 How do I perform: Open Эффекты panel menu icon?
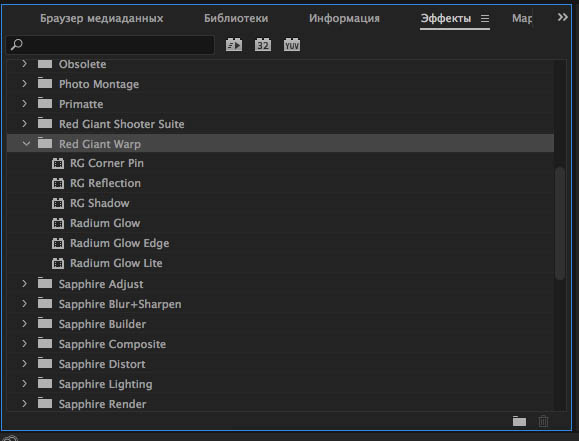click(x=485, y=18)
